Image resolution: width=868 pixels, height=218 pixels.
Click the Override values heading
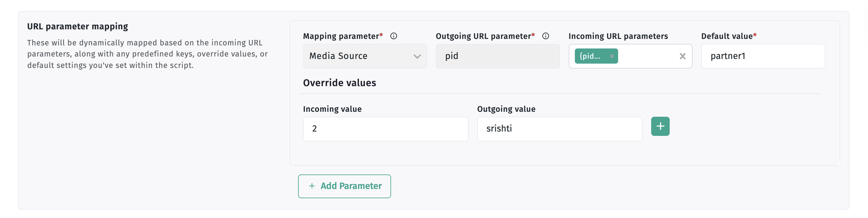339,83
